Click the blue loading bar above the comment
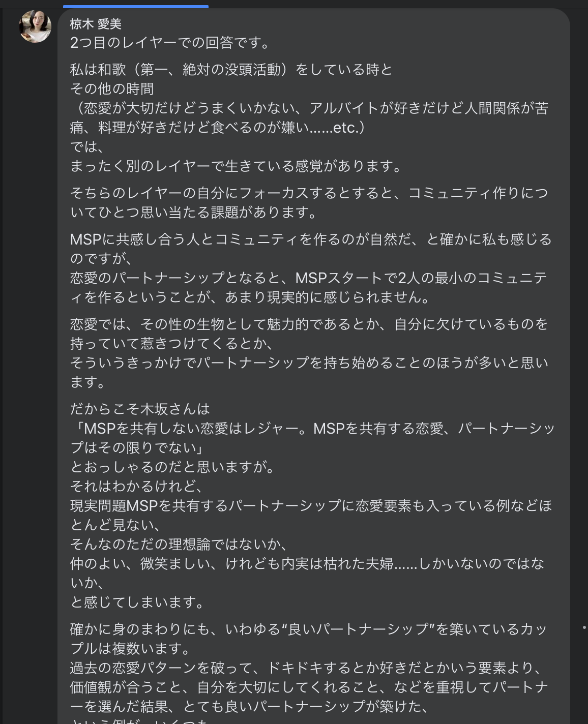Image resolution: width=588 pixels, height=724 pixels. click(x=136, y=7)
